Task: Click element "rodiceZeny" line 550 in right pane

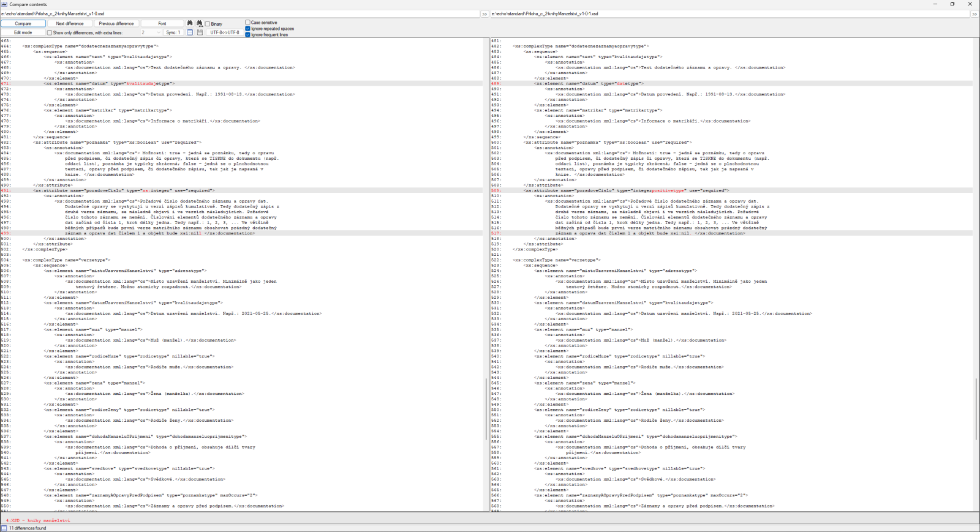Action: coord(619,410)
